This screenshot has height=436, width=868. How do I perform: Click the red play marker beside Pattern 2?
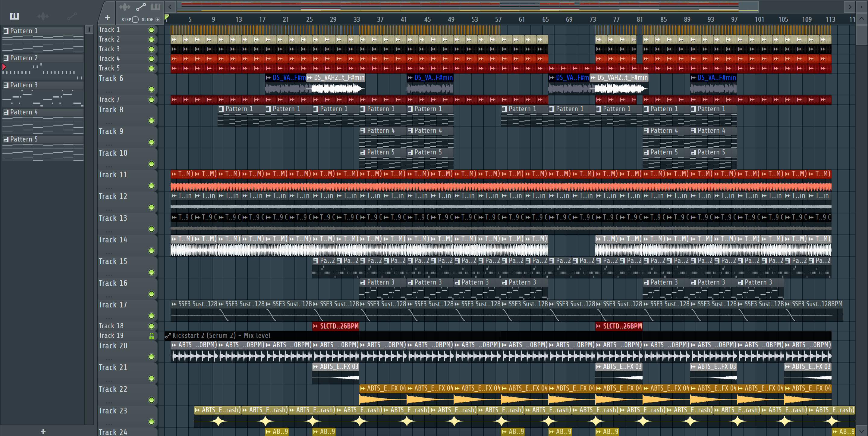[4, 67]
